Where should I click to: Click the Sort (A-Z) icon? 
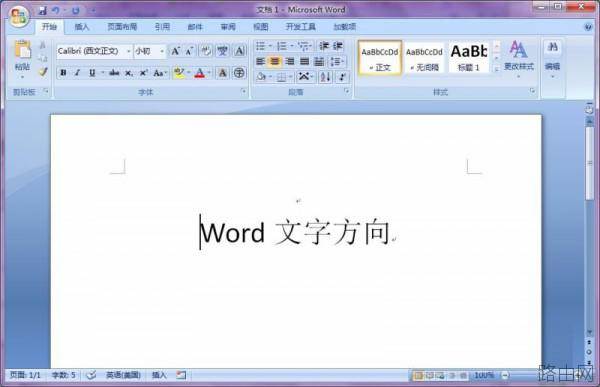[x=325, y=77]
